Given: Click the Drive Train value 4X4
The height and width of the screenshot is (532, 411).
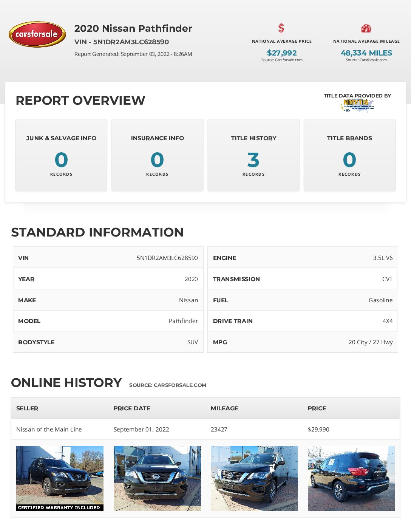Looking at the screenshot, I should pos(388,321).
